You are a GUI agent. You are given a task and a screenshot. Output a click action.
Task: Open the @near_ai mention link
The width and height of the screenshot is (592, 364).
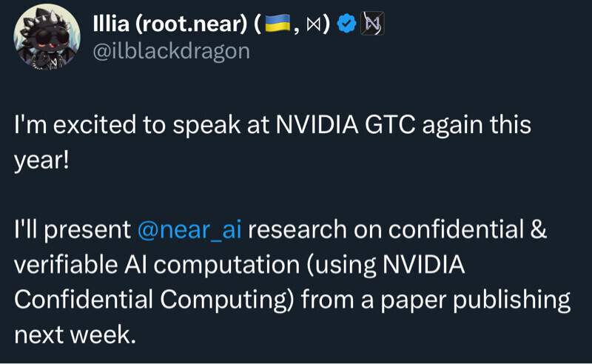coord(190,229)
